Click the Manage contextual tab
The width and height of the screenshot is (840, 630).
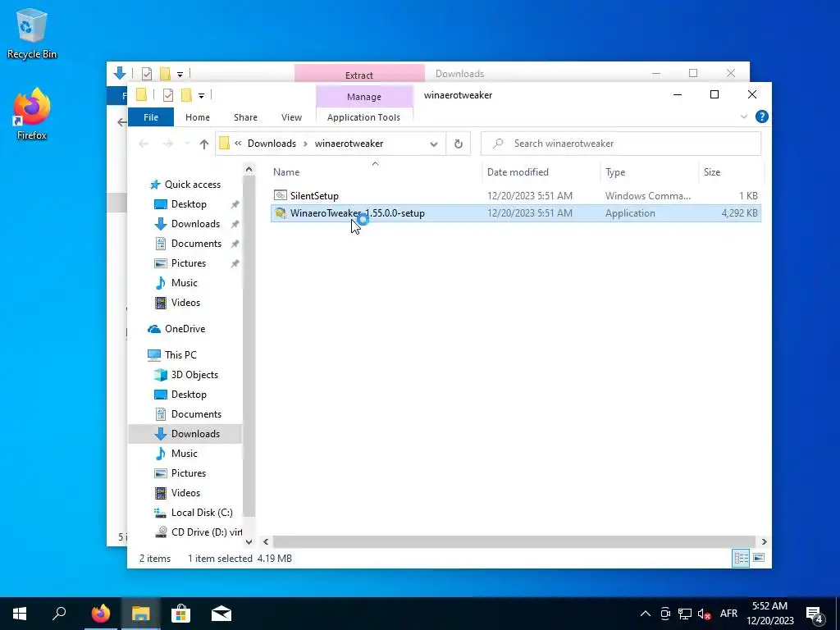363,97
